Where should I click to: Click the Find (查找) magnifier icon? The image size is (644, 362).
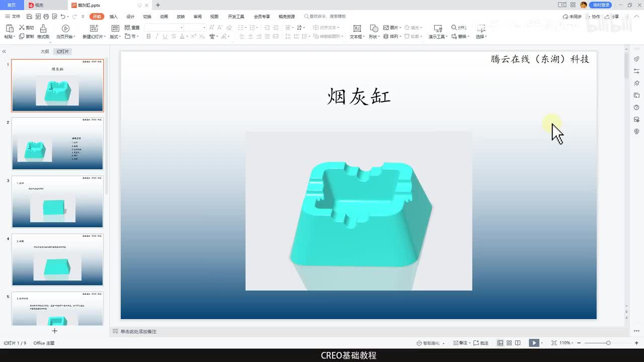coord(454,28)
